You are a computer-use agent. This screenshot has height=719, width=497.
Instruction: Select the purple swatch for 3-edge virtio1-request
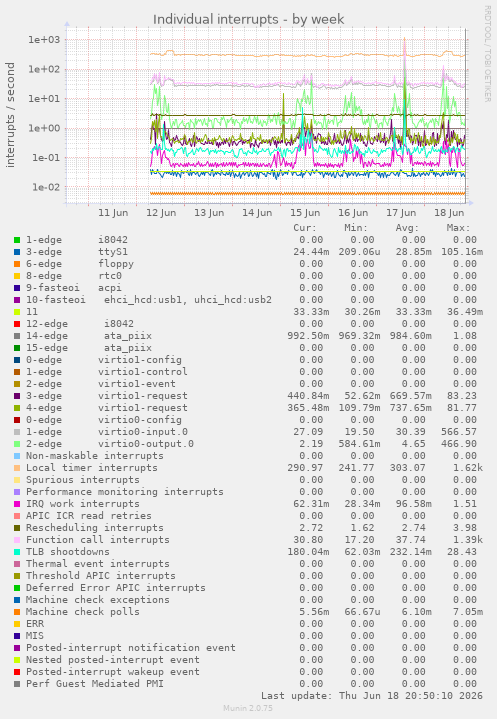click(x=17, y=396)
